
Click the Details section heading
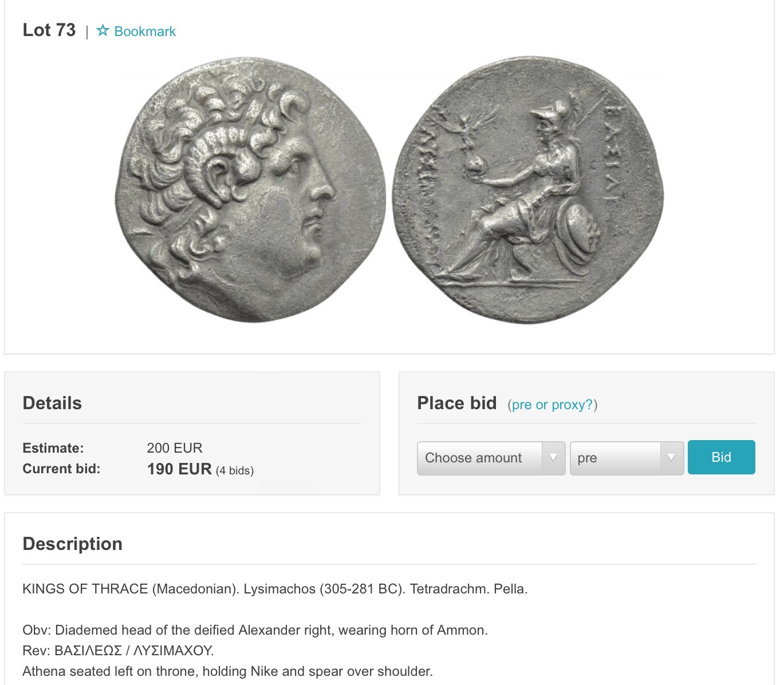click(52, 403)
